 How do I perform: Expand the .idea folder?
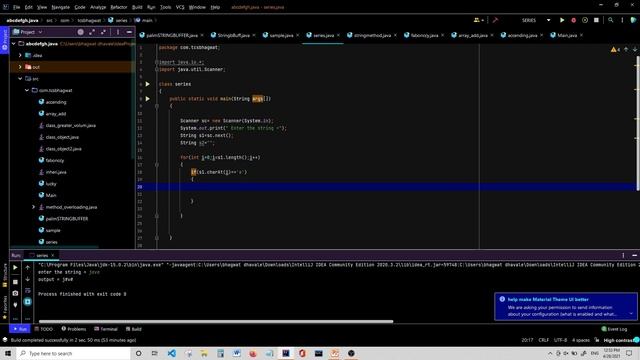[20, 55]
